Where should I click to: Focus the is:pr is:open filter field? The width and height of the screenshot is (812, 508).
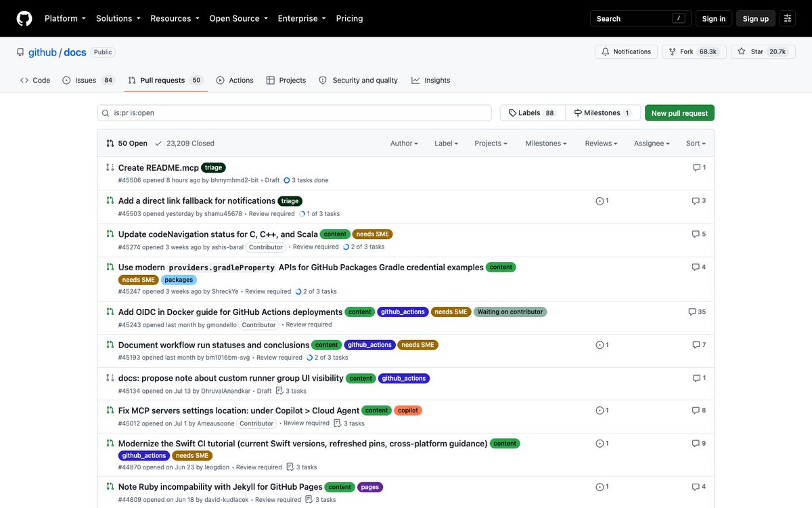[x=294, y=113]
